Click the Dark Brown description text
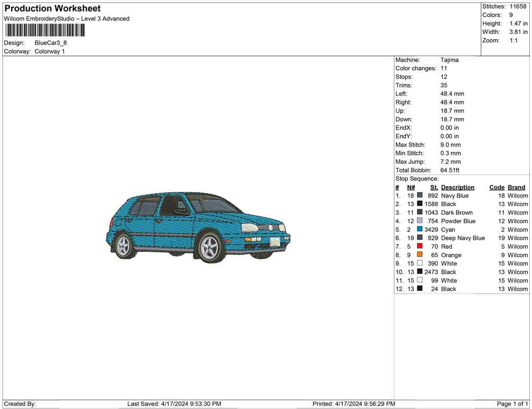 [457, 213]
